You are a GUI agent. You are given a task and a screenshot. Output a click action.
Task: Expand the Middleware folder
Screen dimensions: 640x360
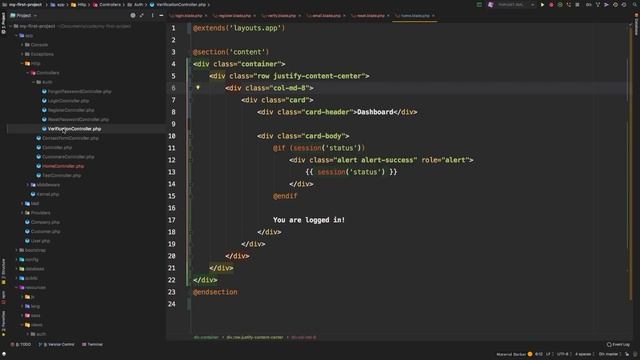28,185
